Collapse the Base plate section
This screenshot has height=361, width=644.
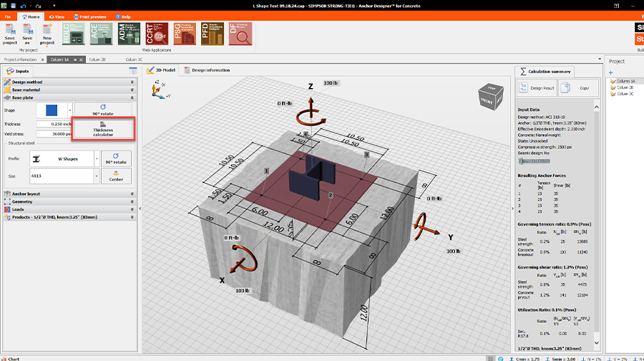click(x=70, y=97)
